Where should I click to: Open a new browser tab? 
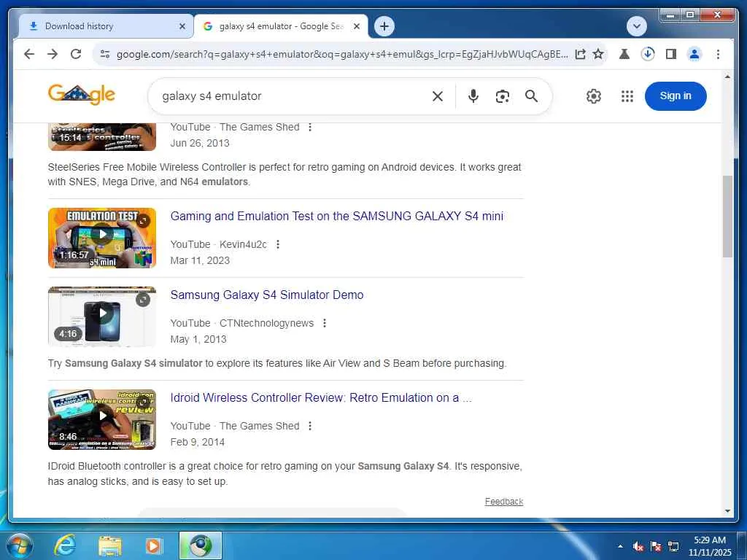point(384,26)
